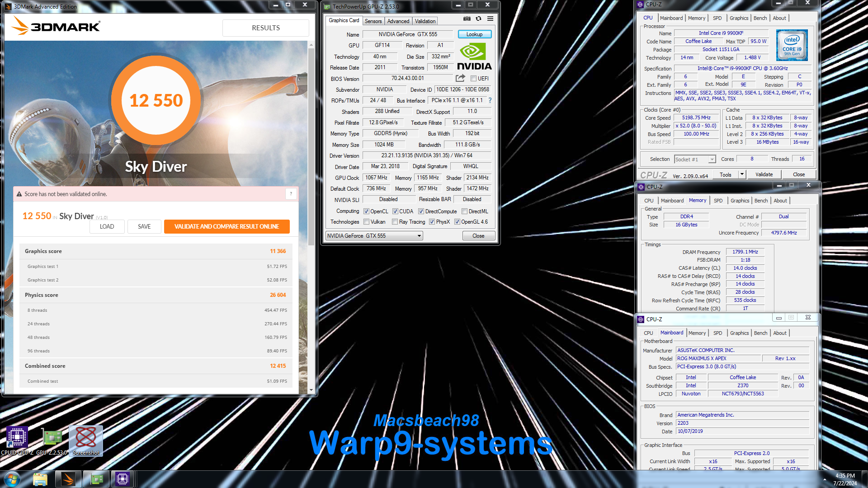
Task: Click GPU-Z title bar app icon
Action: pos(327,7)
